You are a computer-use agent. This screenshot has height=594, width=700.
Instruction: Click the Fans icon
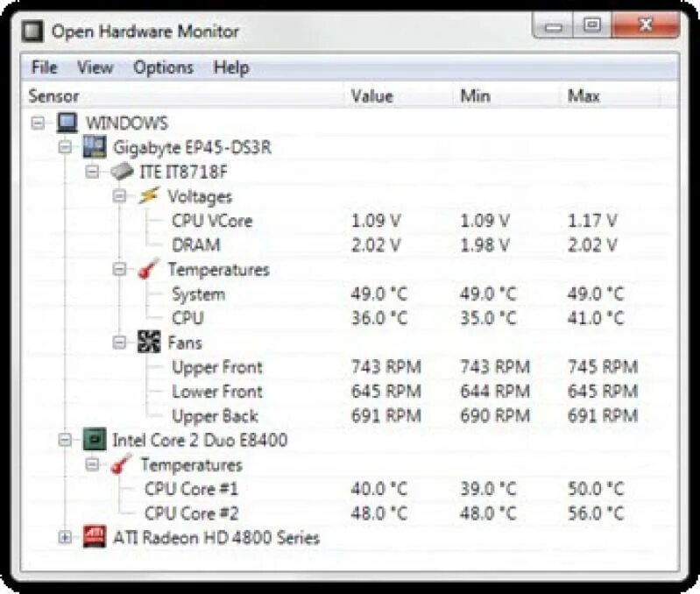(149, 343)
